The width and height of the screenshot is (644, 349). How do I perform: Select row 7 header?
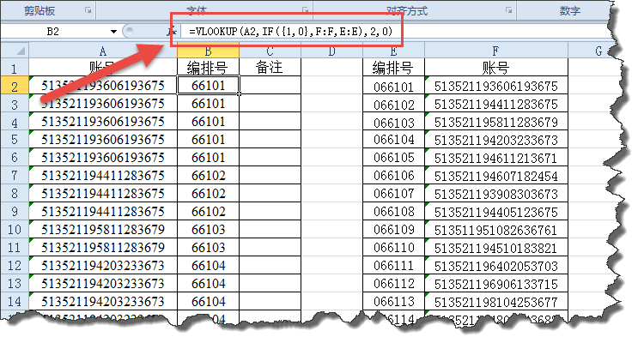15,176
